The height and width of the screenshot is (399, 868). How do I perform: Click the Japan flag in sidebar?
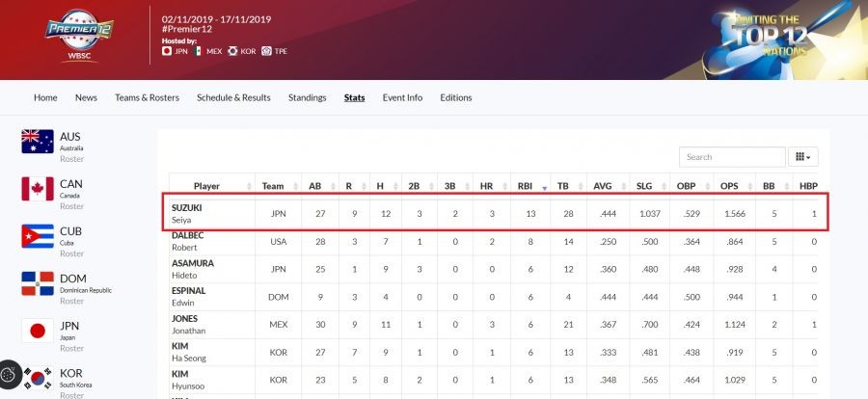click(x=37, y=331)
